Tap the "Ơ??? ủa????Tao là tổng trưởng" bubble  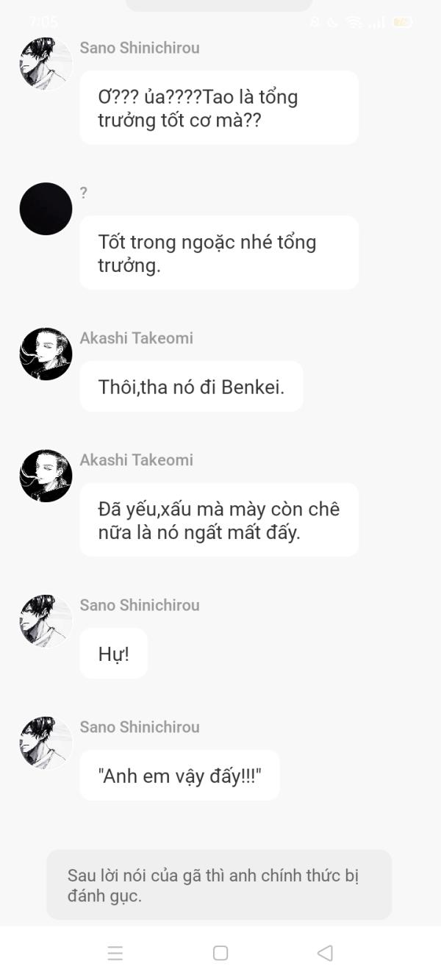(219, 108)
